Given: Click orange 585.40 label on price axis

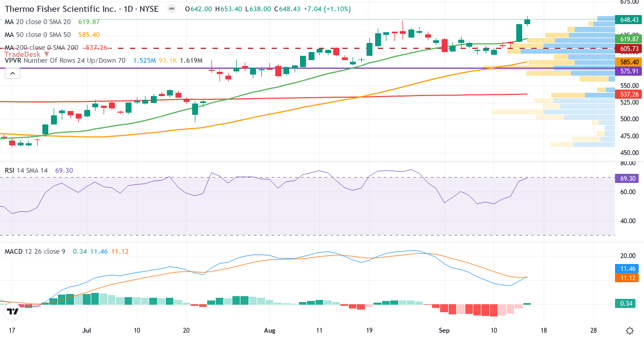Looking at the screenshot, I should [629, 62].
